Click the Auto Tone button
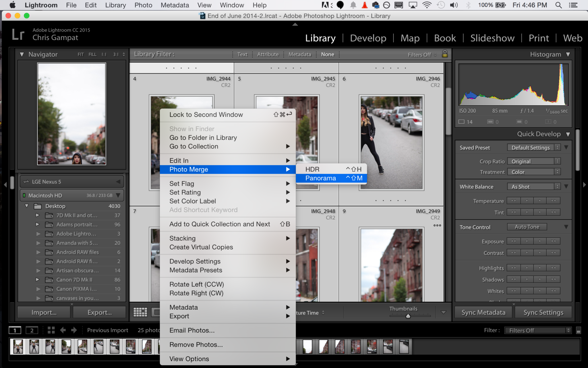The width and height of the screenshot is (588, 368). click(x=527, y=227)
